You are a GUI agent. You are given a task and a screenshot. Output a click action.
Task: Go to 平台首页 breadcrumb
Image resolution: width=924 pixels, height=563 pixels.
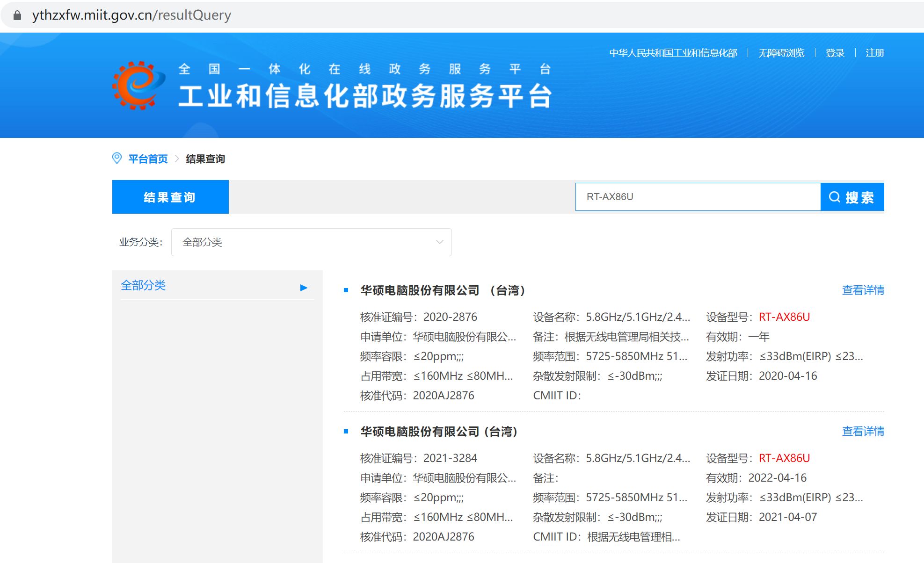148,159
